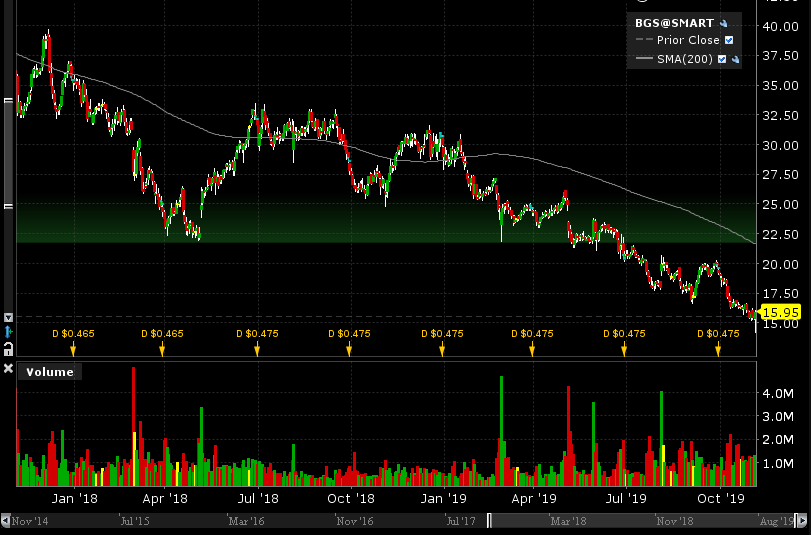Click the Volume panel label
The image size is (811, 535).
click(50, 372)
